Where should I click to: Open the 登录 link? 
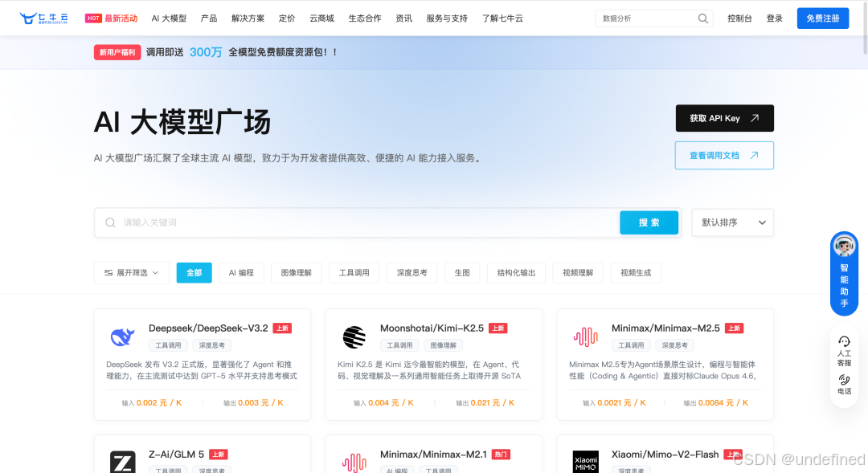[x=775, y=18]
